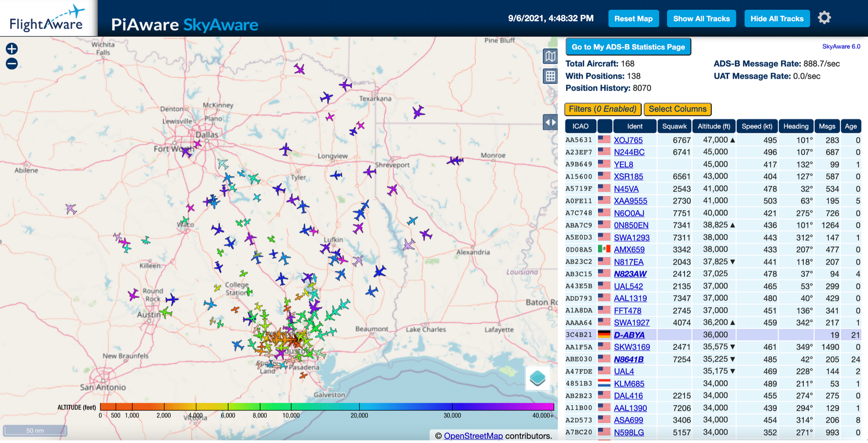Click the US flag in the UAL542 row
The height and width of the screenshot is (443, 868).
point(604,286)
